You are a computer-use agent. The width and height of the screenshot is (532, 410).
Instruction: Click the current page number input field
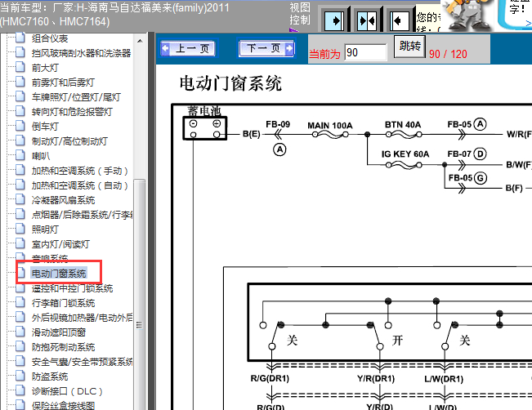[x=365, y=52]
